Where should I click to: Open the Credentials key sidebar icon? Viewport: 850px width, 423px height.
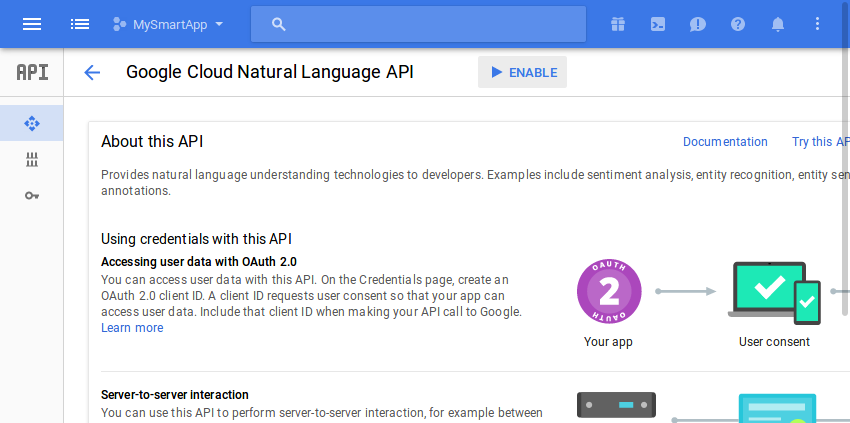click(32, 196)
